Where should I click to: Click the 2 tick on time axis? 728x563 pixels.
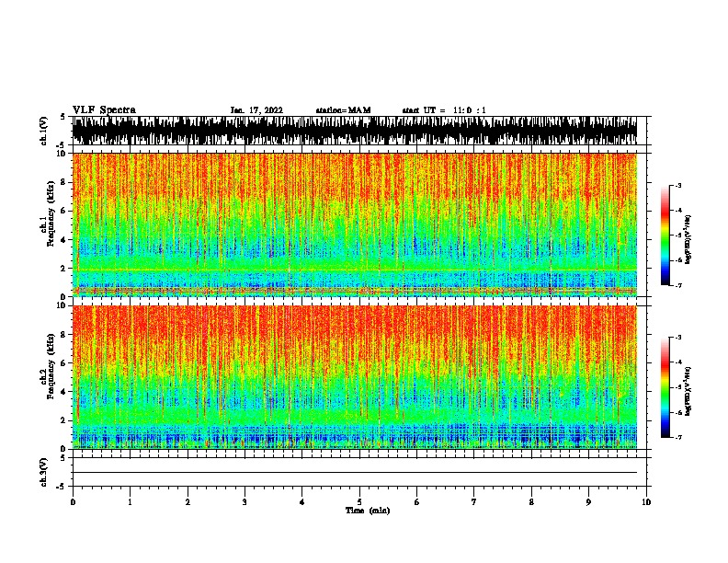[188, 502]
